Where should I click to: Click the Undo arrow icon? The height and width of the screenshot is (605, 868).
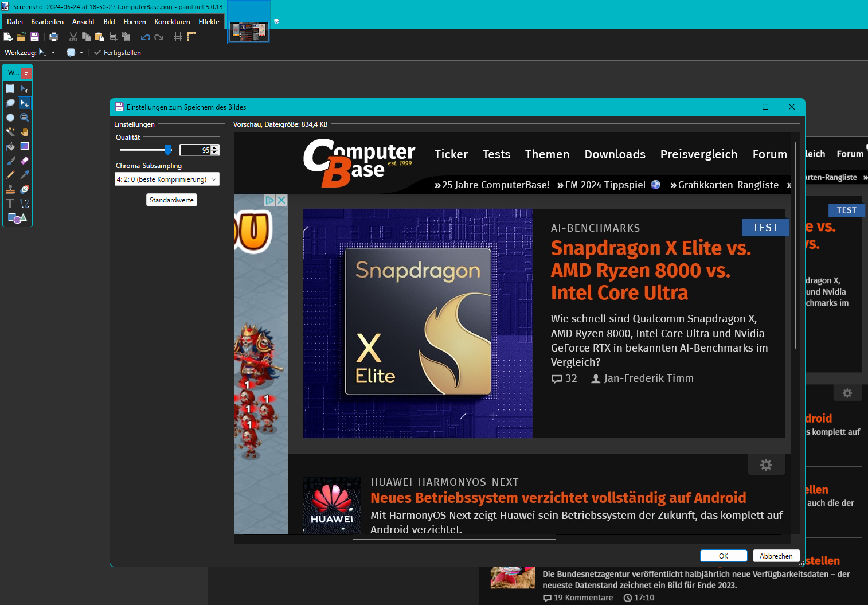(x=146, y=37)
